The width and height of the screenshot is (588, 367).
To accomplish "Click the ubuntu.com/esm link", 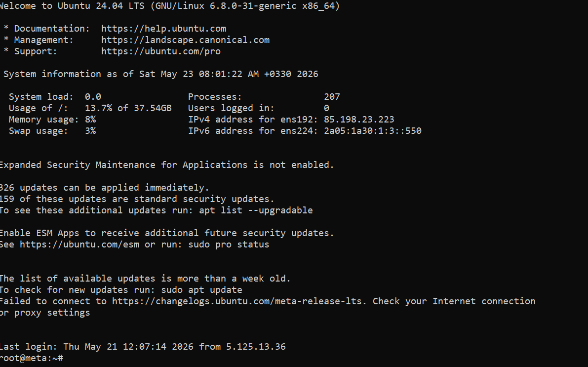I will [x=79, y=245].
